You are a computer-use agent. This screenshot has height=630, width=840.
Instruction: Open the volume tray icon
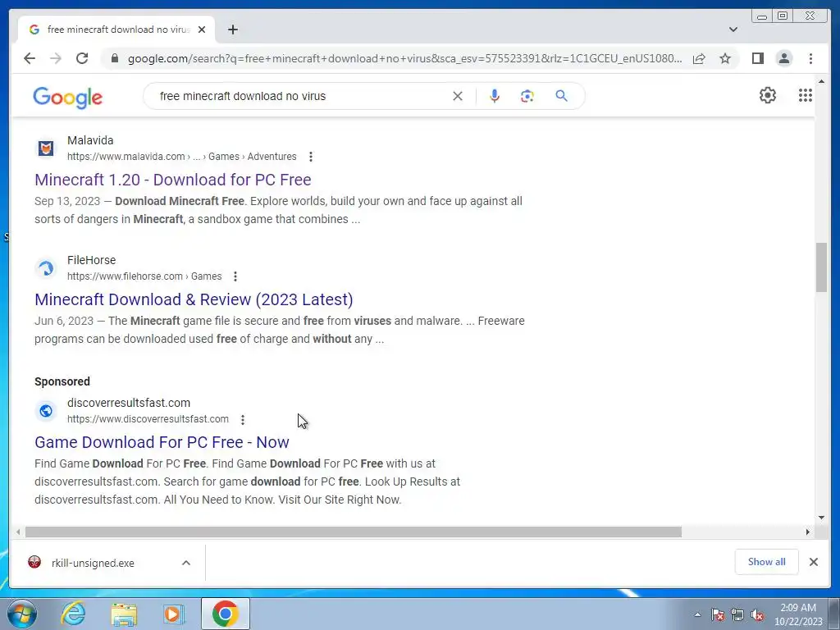757,615
